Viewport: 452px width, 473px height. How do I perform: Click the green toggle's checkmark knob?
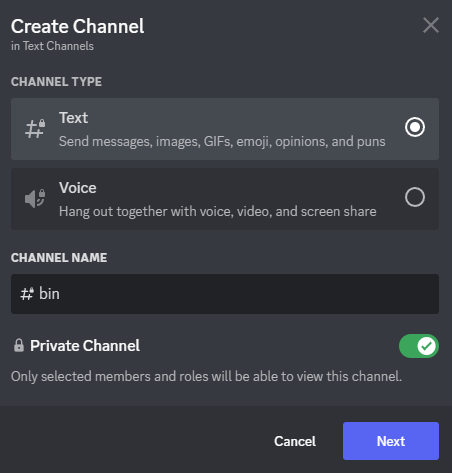426,346
